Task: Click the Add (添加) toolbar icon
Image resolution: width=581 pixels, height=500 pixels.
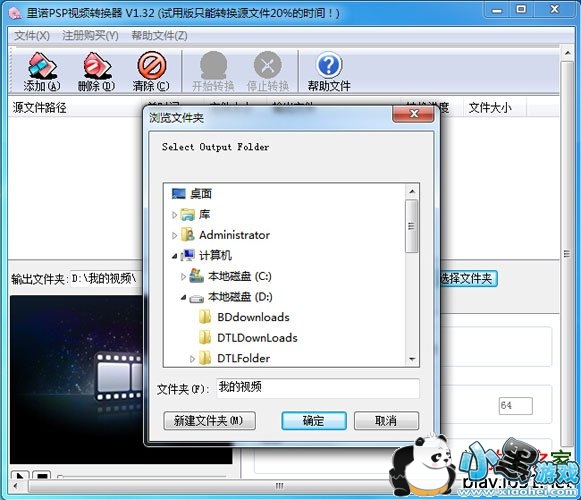Action: (42, 72)
